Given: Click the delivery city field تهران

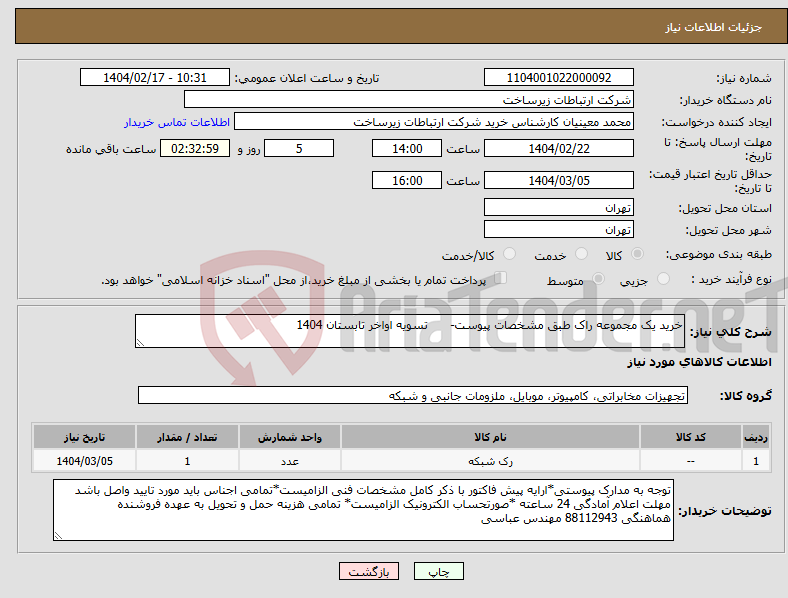Looking at the screenshot, I should coord(558,229).
